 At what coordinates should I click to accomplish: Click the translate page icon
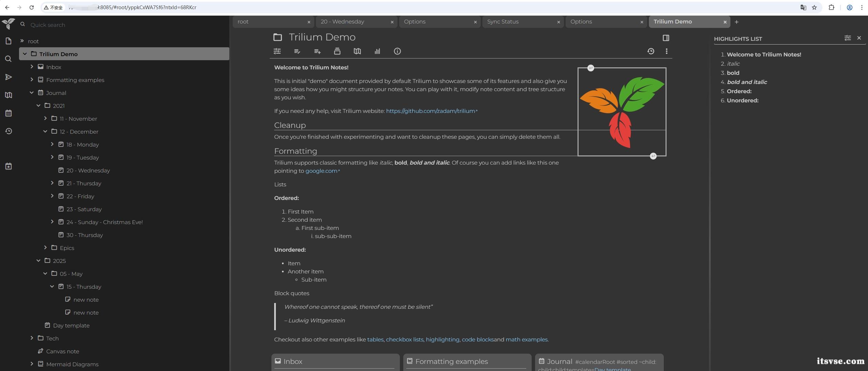pyautogui.click(x=803, y=7)
